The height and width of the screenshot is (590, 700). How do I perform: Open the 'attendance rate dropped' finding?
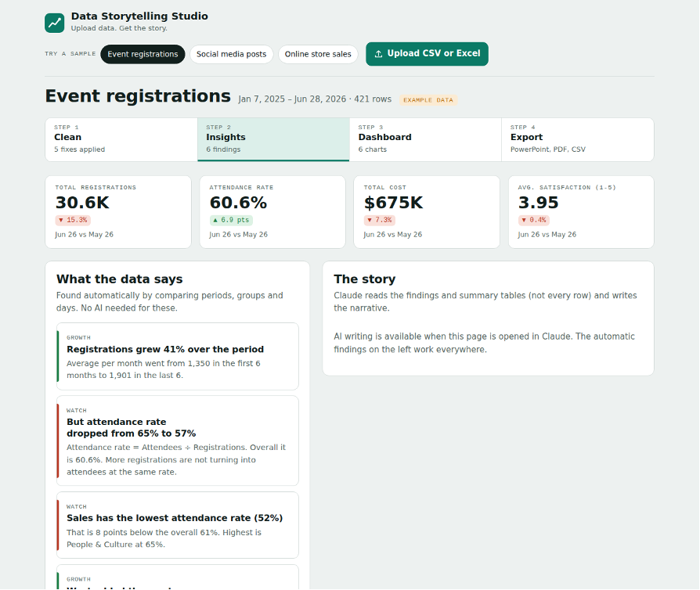(x=178, y=441)
